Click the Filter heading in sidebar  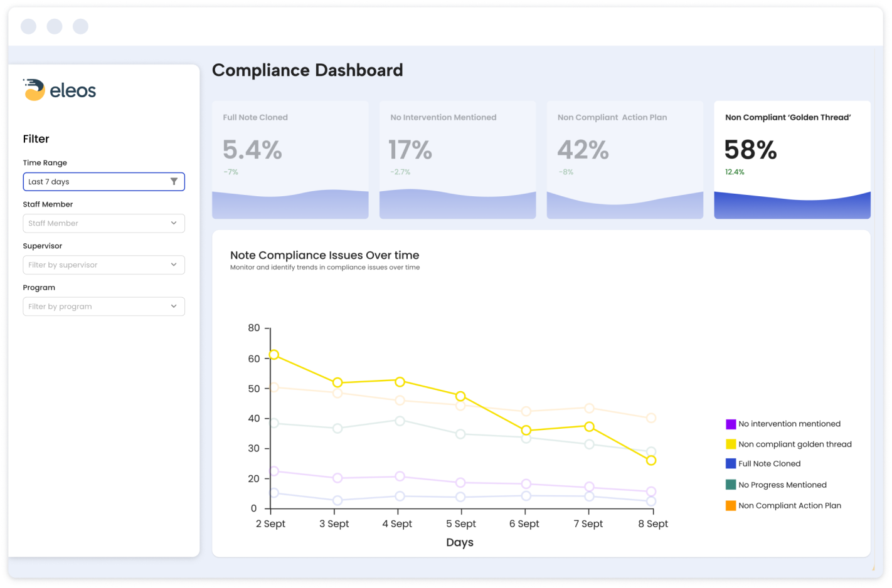36,139
